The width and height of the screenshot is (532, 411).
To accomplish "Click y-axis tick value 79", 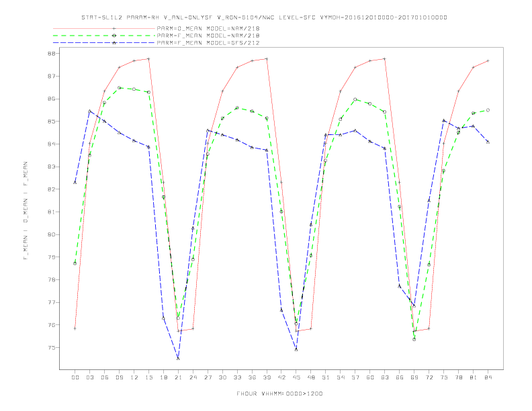I will (x=52, y=257).
